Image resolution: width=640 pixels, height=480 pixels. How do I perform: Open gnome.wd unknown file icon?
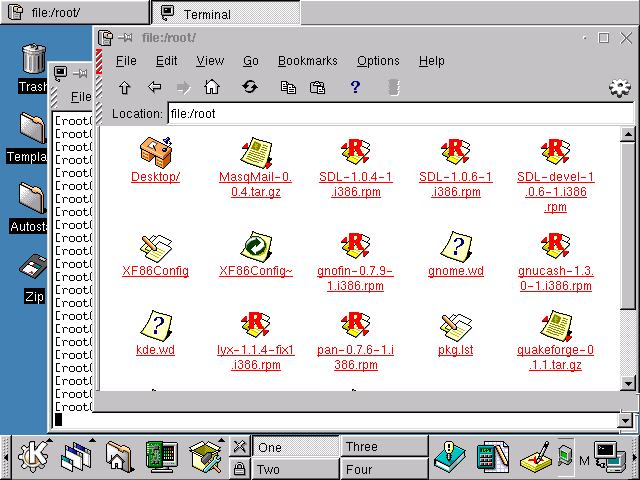pos(456,247)
